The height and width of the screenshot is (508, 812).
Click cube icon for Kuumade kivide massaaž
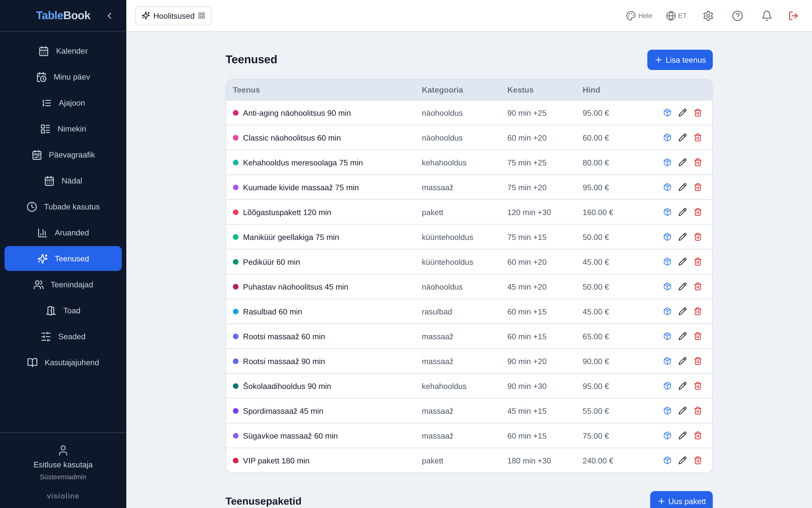[667, 187]
